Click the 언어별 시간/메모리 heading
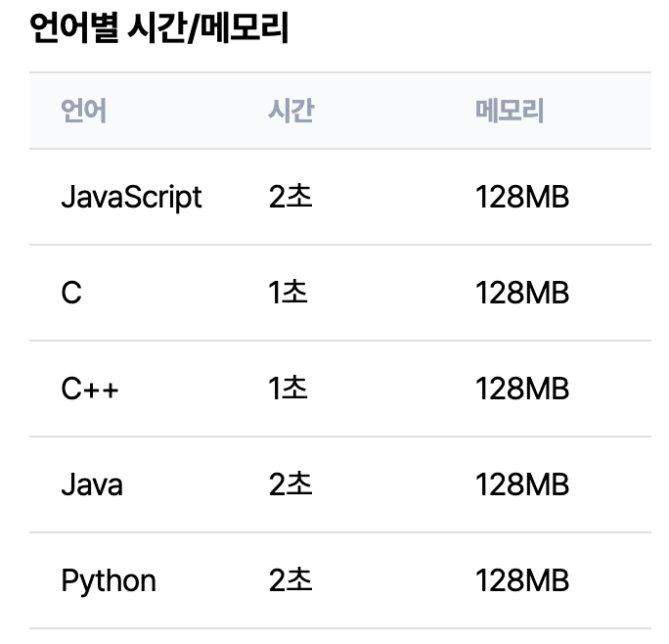This screenshot has width=669, height=644. tap(159, 27)
